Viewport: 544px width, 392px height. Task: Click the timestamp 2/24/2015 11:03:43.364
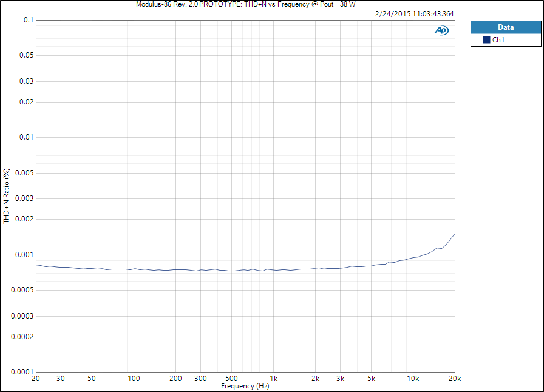click(414, 14)
